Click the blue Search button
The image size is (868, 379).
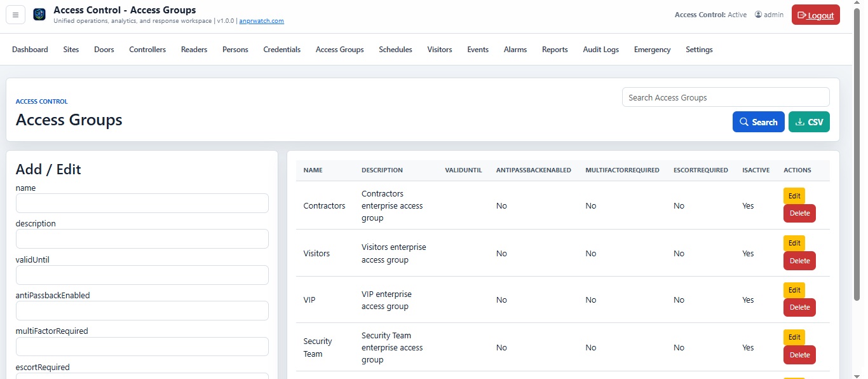coord(759,122)
